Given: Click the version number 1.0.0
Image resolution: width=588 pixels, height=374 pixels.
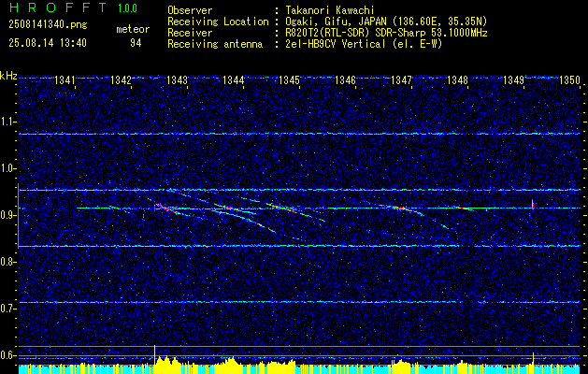Looking at the screenshot, I should [127, 8].
